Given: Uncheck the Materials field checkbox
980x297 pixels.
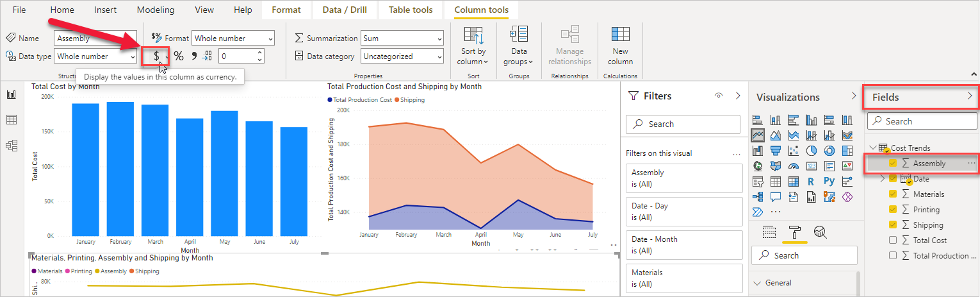Looking at the screenshot, I should [893, 194].
